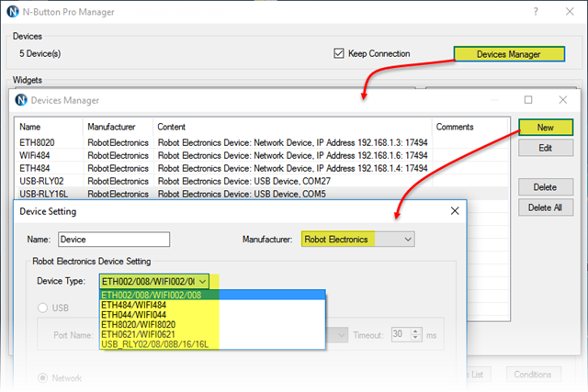Click the Conditions button at bottom

coord(533,375)
